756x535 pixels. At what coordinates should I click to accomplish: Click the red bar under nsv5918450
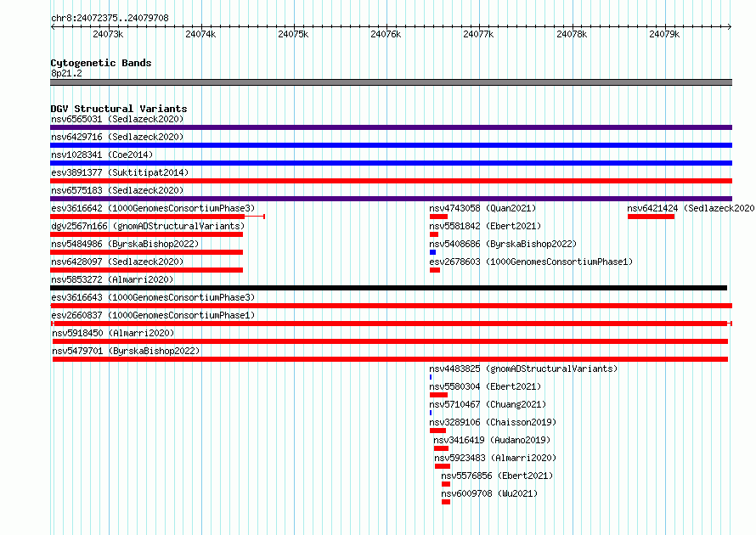[x=390, y=341]
